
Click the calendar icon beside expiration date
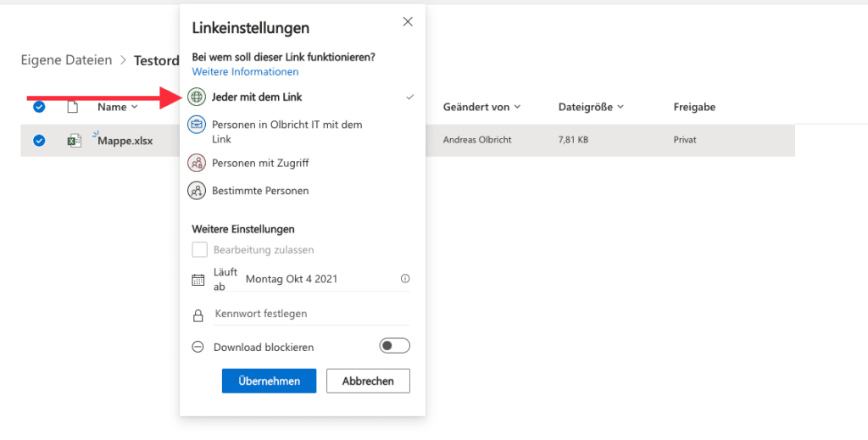(198, 279)
